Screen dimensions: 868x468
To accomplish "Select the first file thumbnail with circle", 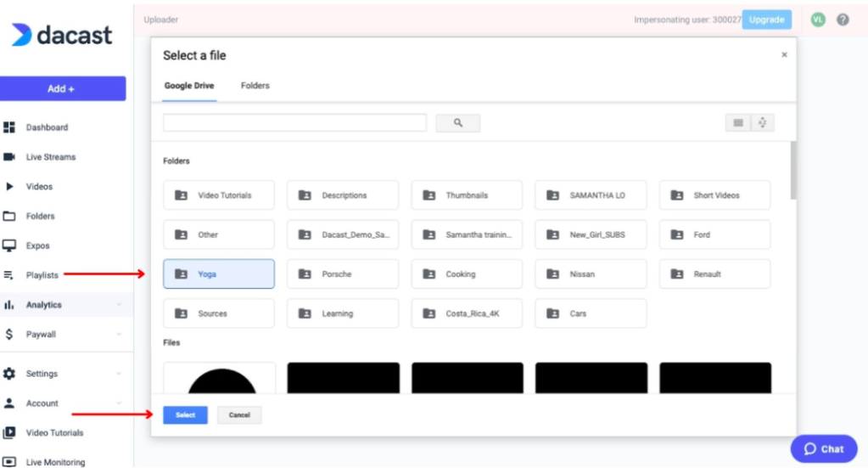I will [x=220, y=378].
